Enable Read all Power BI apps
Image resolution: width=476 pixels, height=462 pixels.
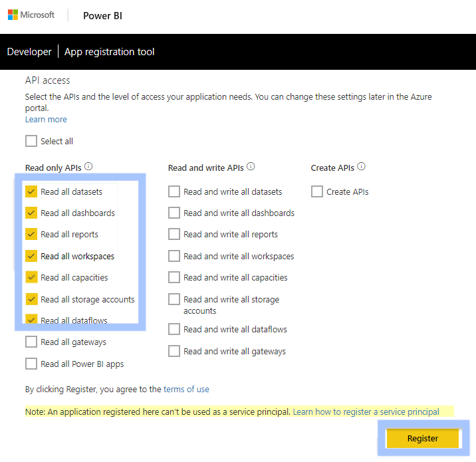click(x=31, y=364)
